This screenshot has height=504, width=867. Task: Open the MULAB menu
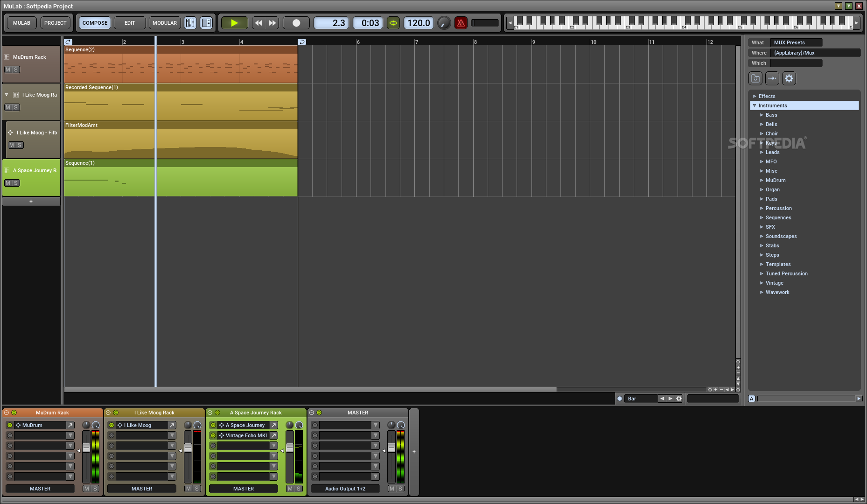pos(21,23)
